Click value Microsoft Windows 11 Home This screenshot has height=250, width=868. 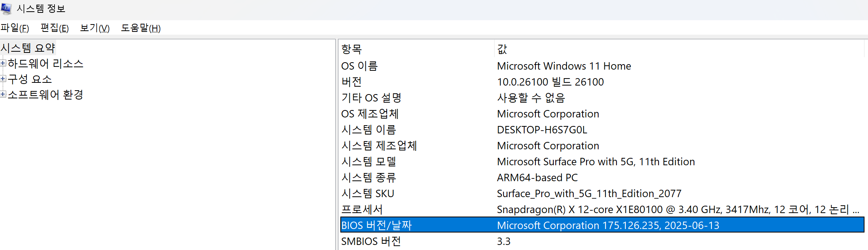[x=564, y=66]
